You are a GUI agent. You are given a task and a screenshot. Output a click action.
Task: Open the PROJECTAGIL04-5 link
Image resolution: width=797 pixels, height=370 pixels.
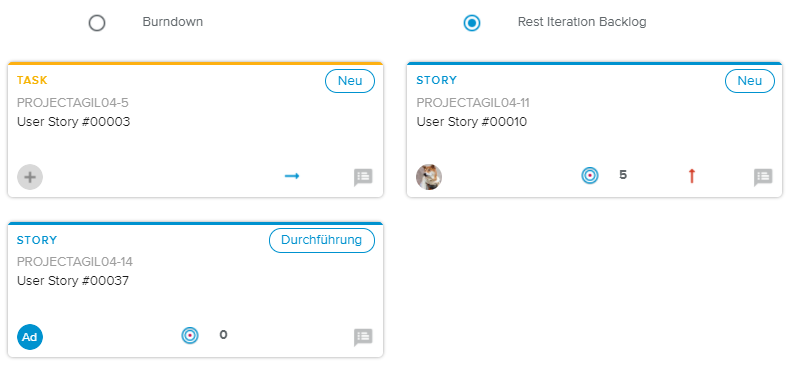73,103
